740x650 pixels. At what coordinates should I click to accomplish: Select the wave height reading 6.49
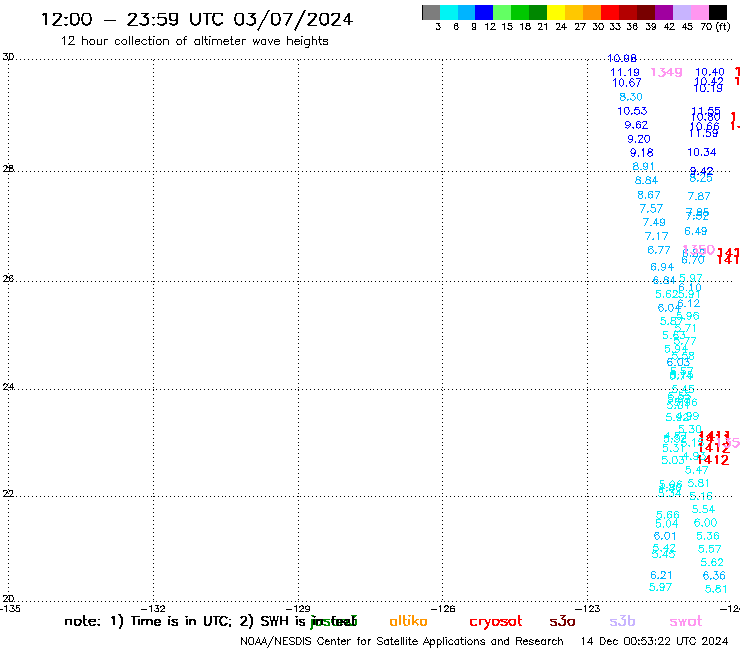pyautogui.click(x=696, y=231)
